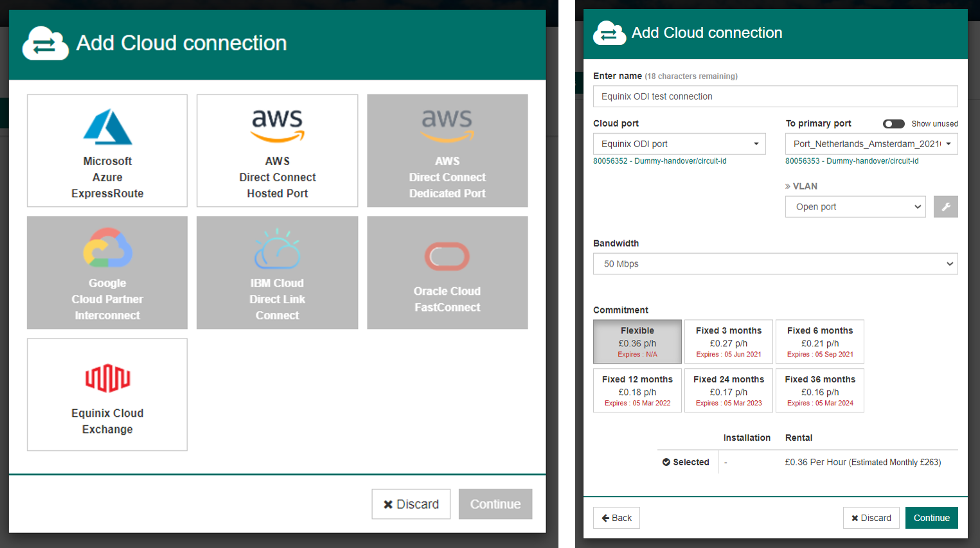Select the Flexible commitment option
The height and width of the screenshot is (548, 980).
point(637,342)
